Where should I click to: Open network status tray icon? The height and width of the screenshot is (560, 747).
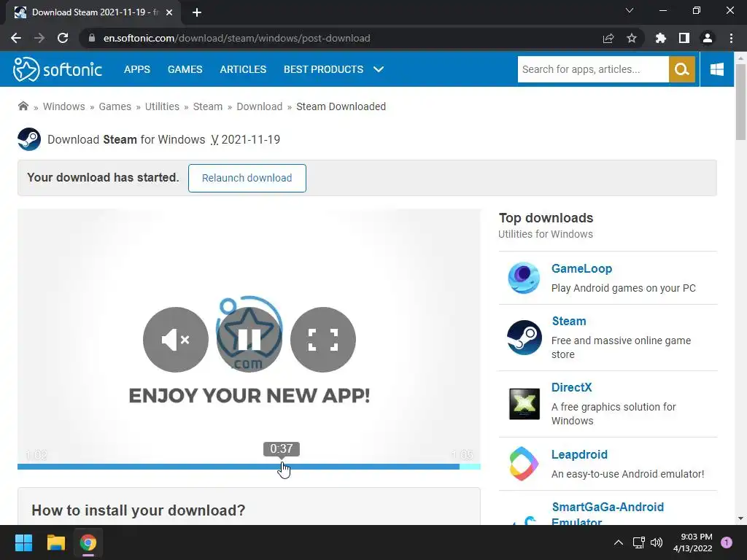pyautogui.click(x=638, y=542)
